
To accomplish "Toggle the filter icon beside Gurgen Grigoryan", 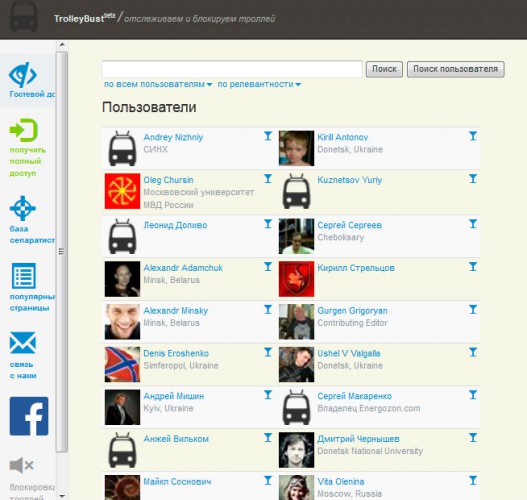I will click(x=473, y=309).
